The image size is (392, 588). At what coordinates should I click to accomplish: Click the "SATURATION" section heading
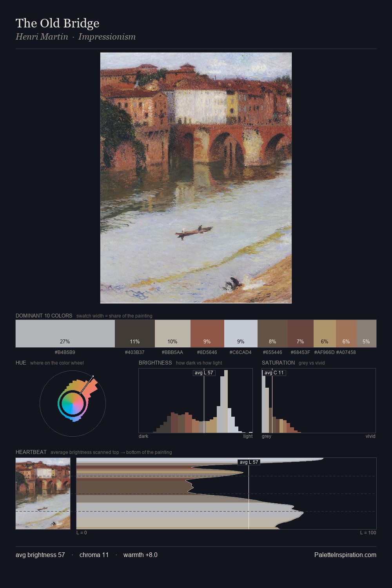(278, 363)
